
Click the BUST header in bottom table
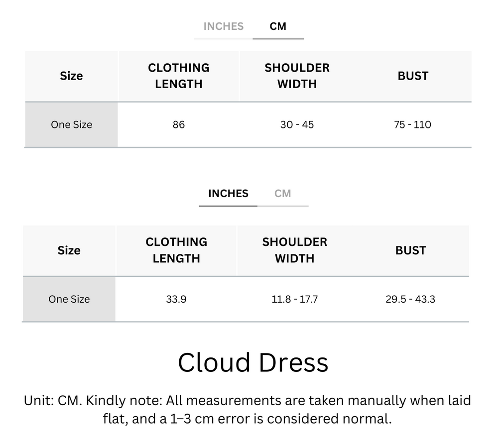coord(410,250)
